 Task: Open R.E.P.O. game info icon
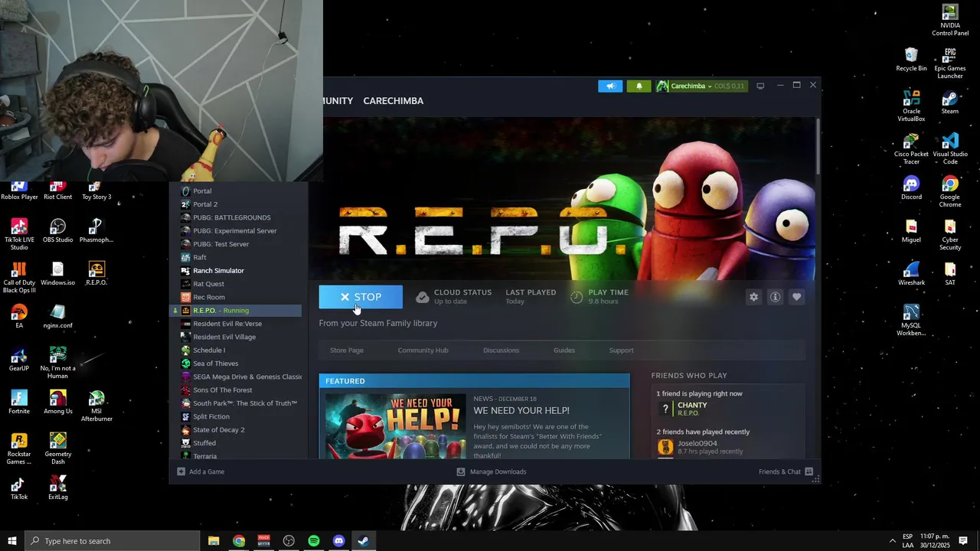776,297
